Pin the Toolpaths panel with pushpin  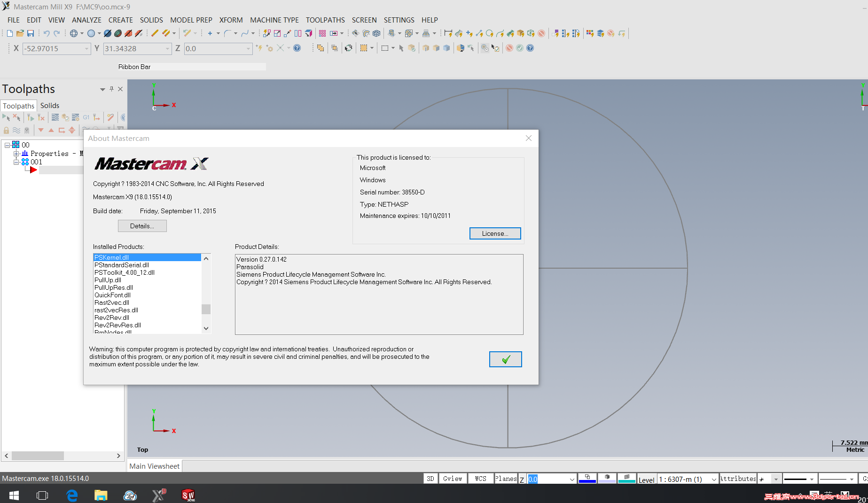pos(111,89)
